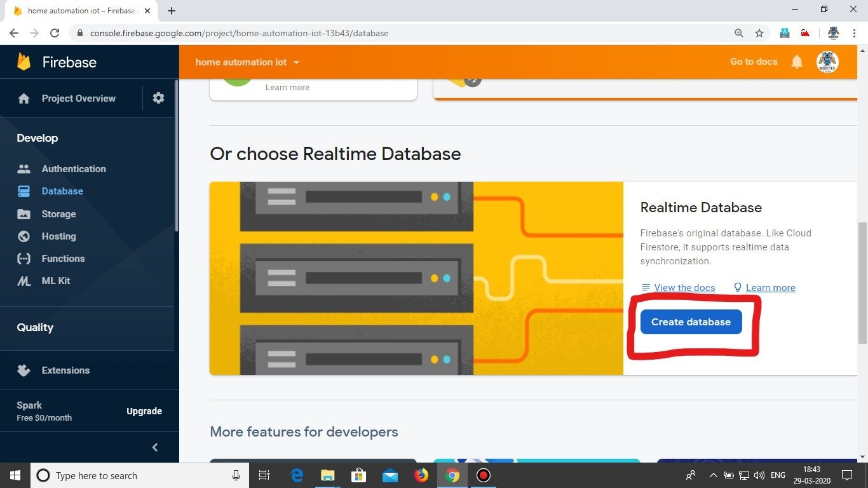Open the Functions section
The image size is (868, 488).
tap(63, 258)
